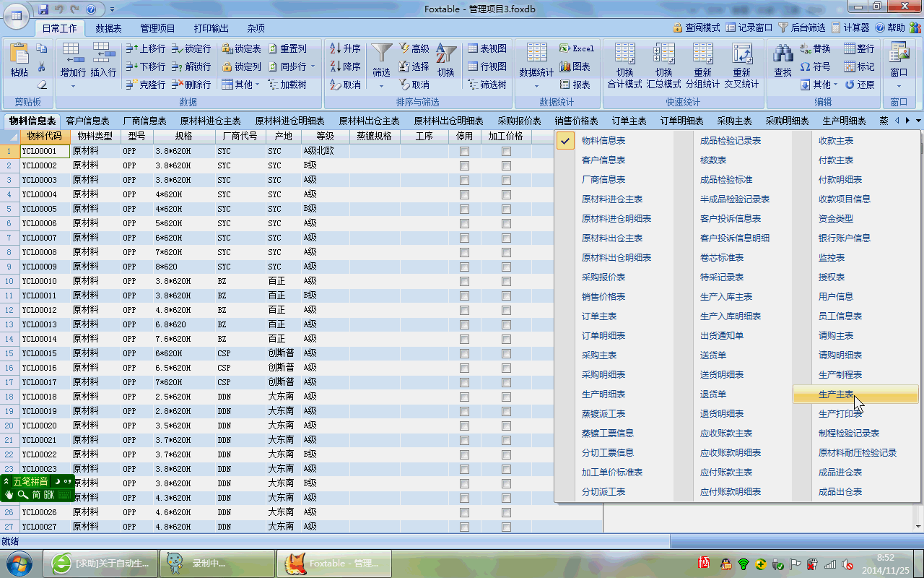The height and width of the screenshot is (578, 924).
Task: Tick 停用 checkbox for row YCL00001
Action: tap(464, 151)
